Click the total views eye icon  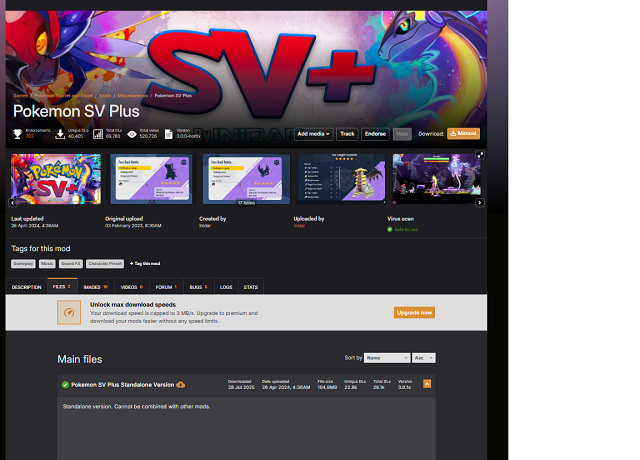[132, 134]
